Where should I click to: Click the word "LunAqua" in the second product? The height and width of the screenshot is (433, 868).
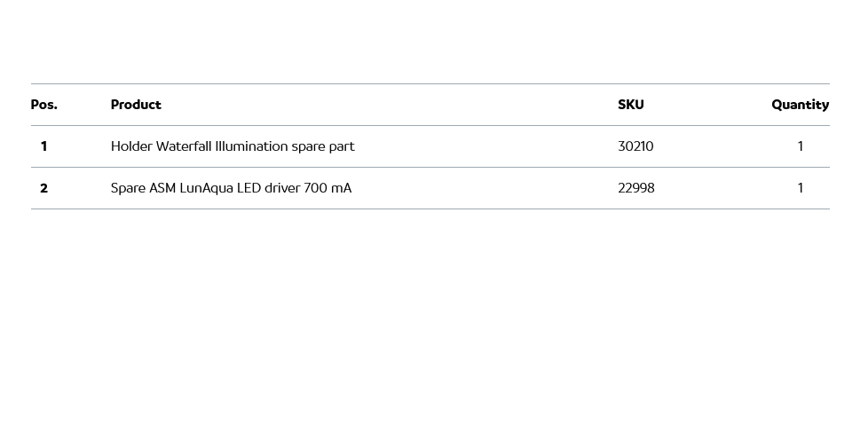pyautogui.click(x=206, y=188)
